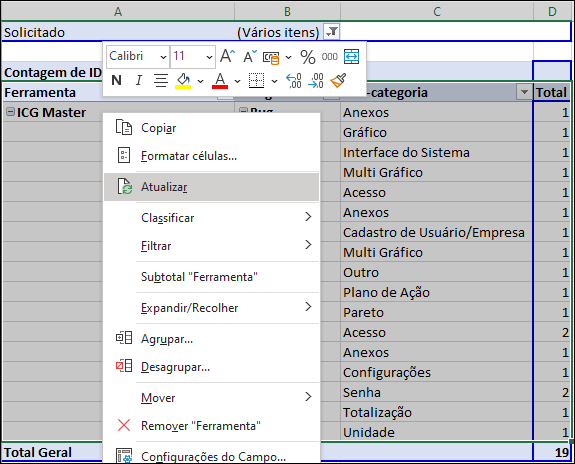The image size is (575, 464).
Task: Click the Merge and Center icon
Action: click(351, 56)
